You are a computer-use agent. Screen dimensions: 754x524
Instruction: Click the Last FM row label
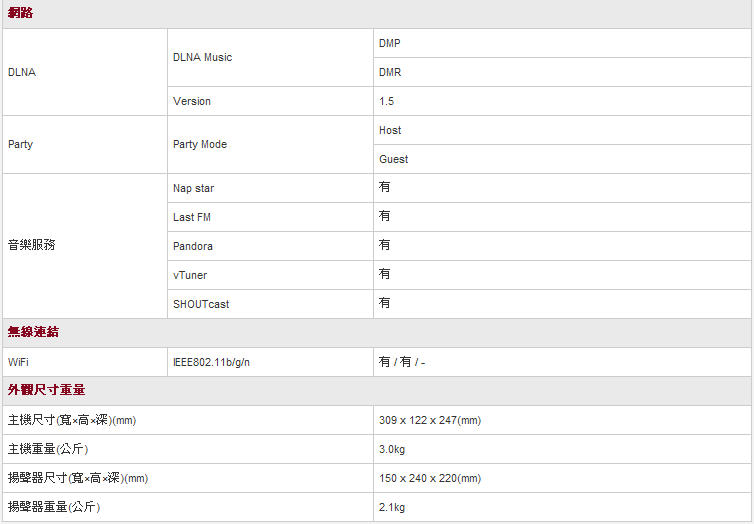tap(191, 217)
